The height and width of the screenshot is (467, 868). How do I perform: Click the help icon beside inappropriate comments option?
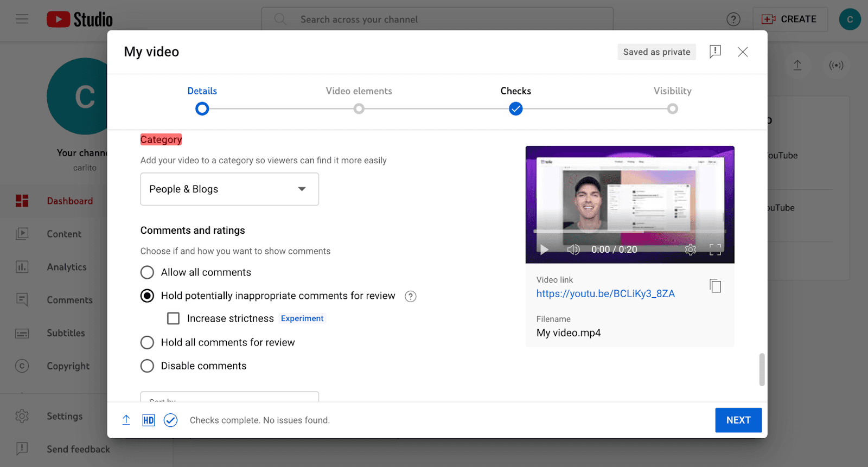[411, 296]
